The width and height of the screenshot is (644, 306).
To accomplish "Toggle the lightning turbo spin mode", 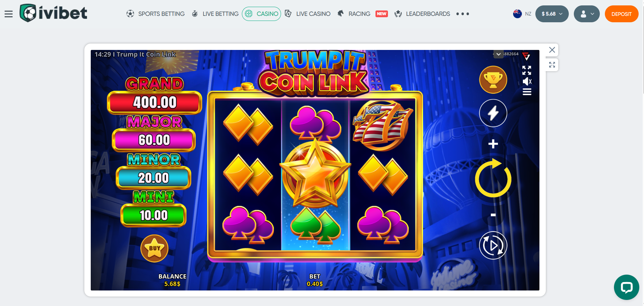I will tap(493, 113).
